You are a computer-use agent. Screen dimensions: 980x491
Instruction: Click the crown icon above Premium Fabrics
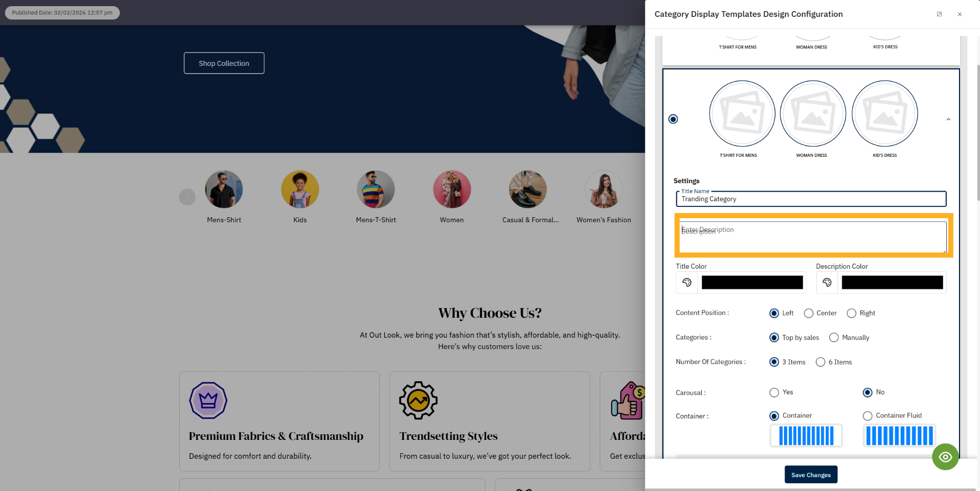pyautogui.click(x=208, y=401)
